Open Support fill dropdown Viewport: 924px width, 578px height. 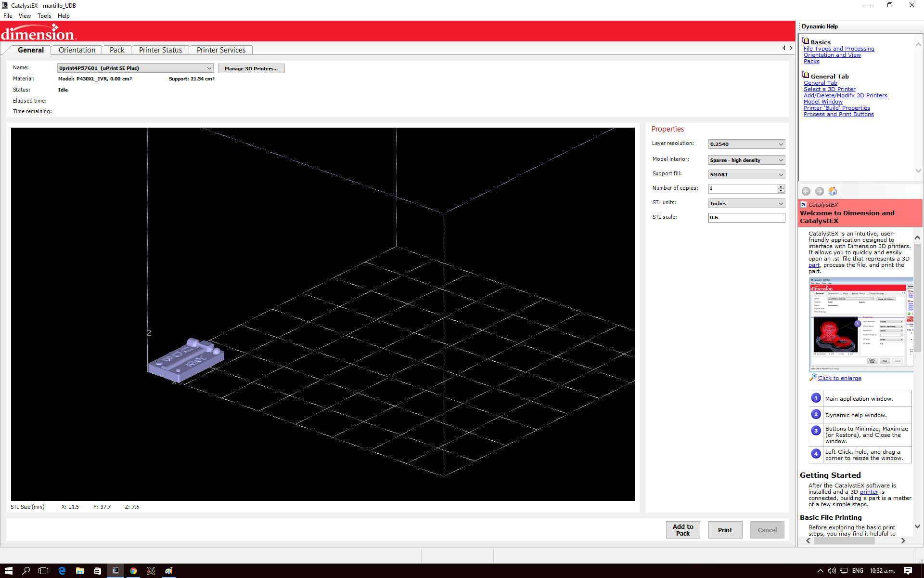[x=746, y=174]
